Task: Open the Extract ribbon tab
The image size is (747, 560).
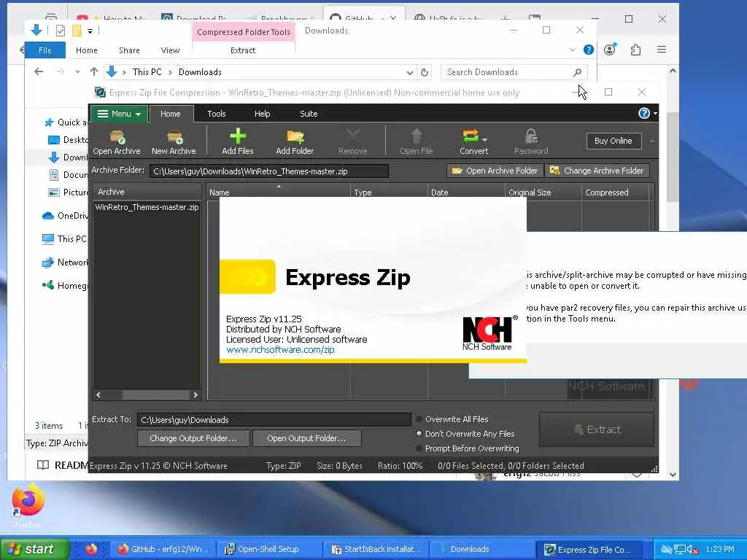Action: point(243,50)
